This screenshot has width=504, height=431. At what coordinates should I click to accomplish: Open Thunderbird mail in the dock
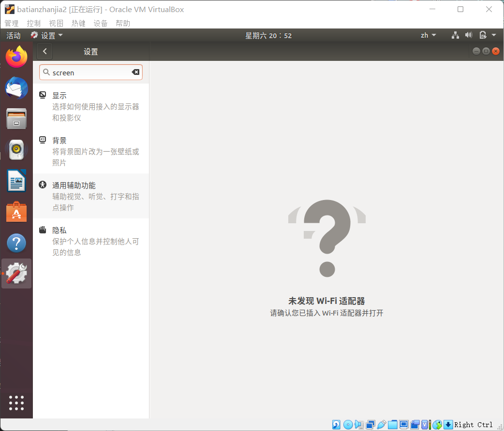pyautogui.click(x=16, y=87)
